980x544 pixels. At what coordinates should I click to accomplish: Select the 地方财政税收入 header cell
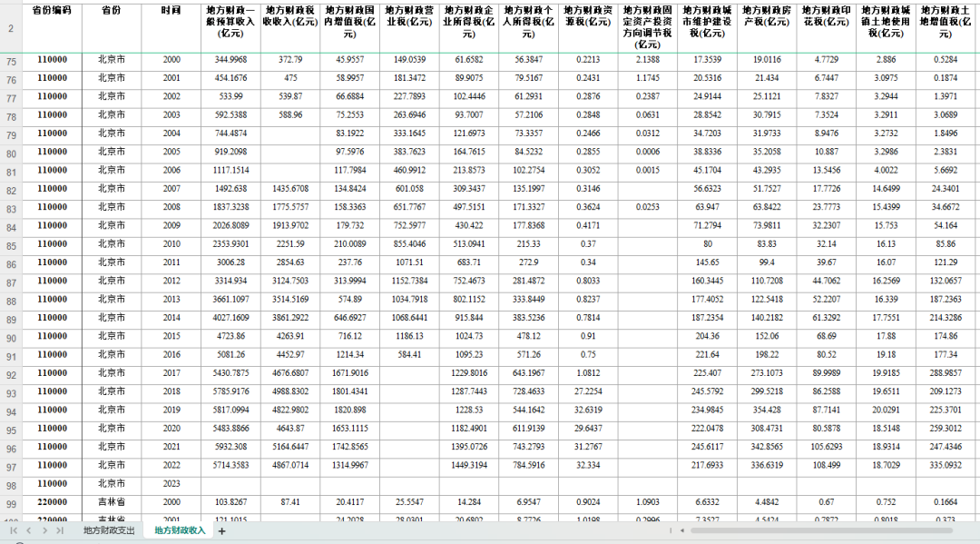coord(290,22)
